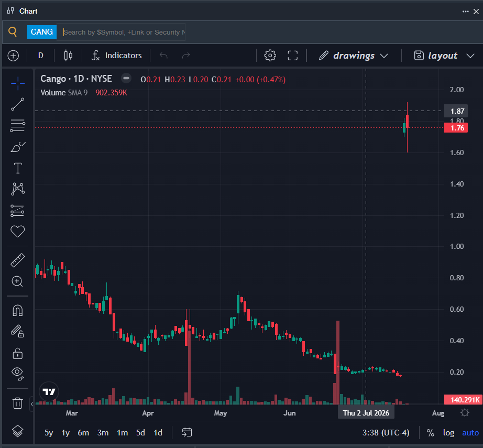Open the Indicators menu
Image resolution: width=483 pixels, height=448 pixels.
pyautogui.click(x=117, y=56)
